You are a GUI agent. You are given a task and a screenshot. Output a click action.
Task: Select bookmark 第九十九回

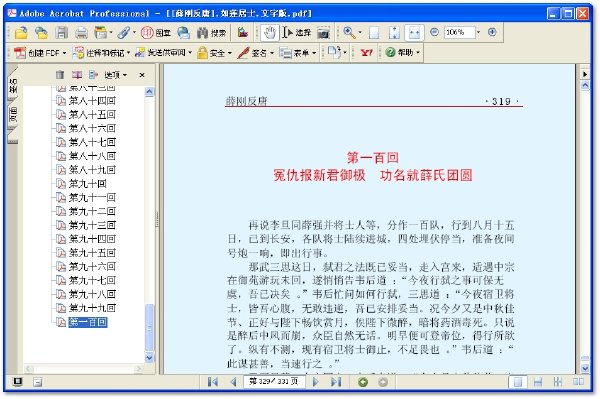[92, 308]
